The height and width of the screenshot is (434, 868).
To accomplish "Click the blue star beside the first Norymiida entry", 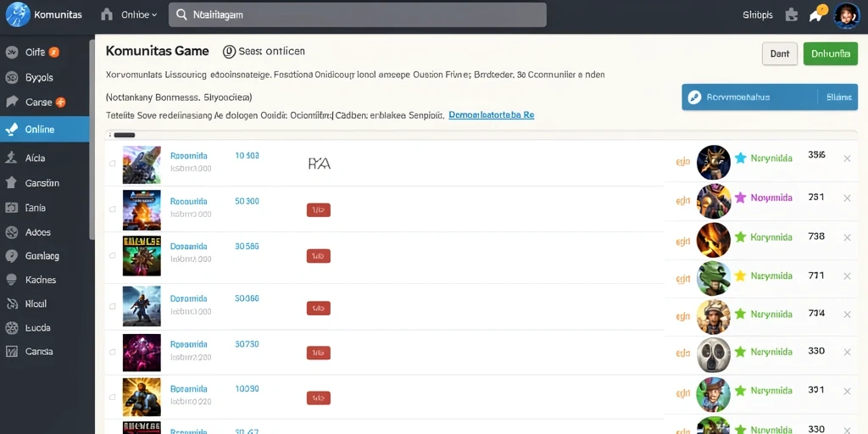I will pos(740,159).
